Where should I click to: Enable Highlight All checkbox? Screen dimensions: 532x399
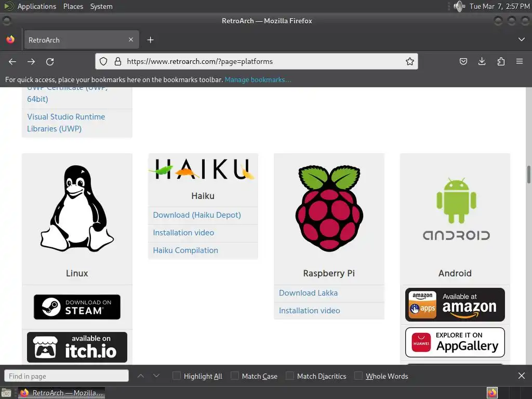[x=177, y=376]
